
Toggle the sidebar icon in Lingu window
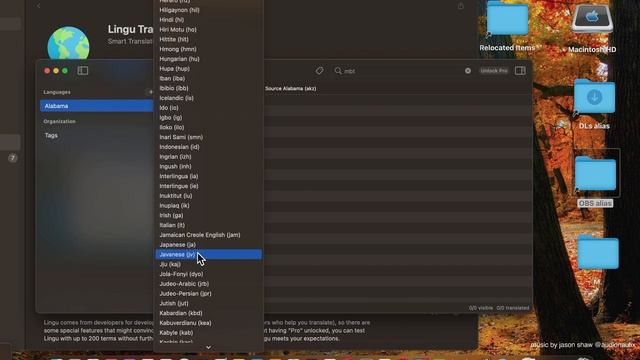82,71
